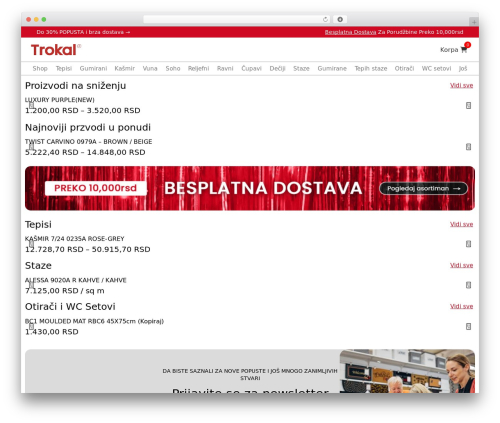Click next arrow in ALESSA carousel row
This screenshot has width=500, height=423.
point(468,285)
